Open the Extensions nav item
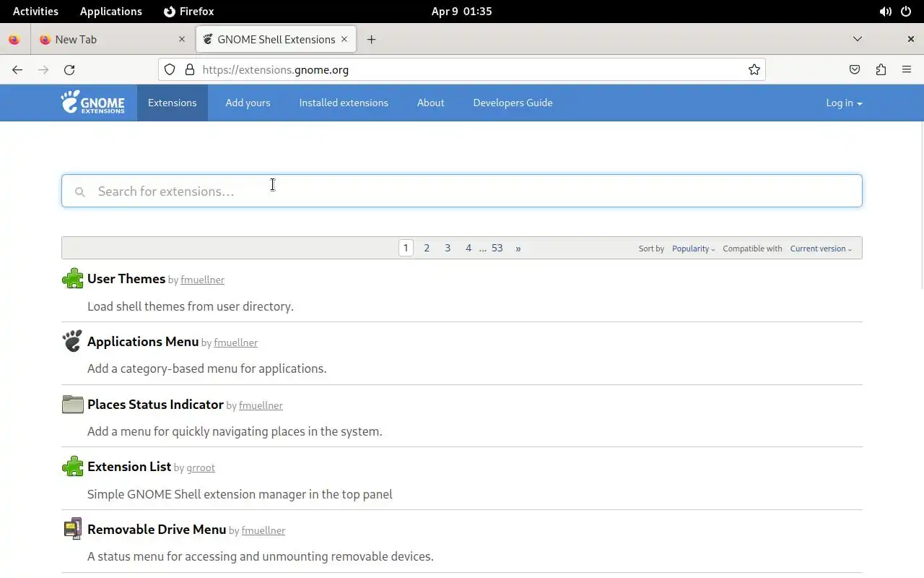 pyautogui.click(x=172, y=103)
